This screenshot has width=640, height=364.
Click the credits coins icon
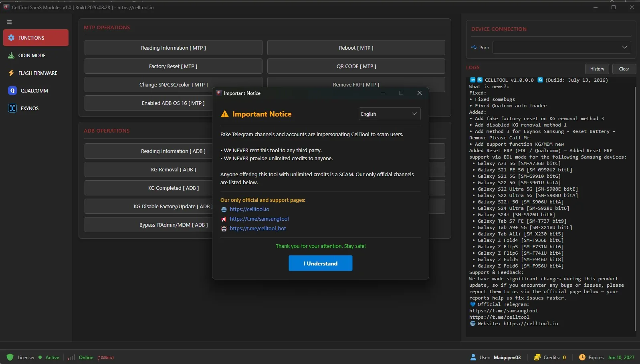[x=537, y=357]
